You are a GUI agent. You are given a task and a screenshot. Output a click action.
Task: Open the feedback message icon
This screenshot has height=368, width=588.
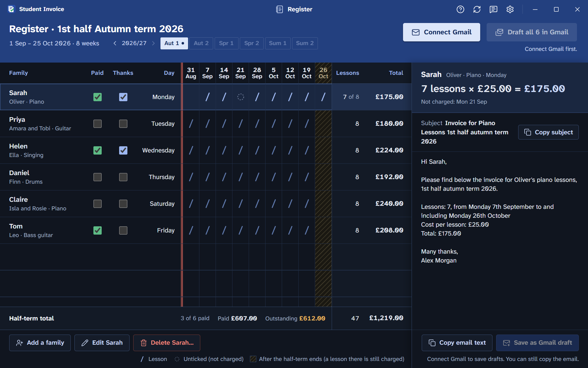coord(493,10)
